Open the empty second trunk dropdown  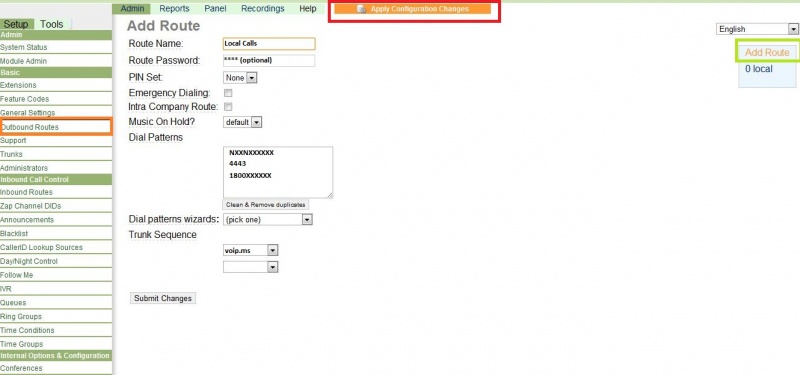251,267
